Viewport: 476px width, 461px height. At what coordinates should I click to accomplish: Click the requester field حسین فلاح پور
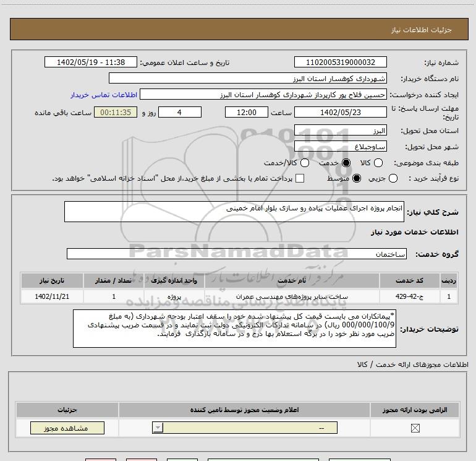pyautogui.click(x=263, y=95)
